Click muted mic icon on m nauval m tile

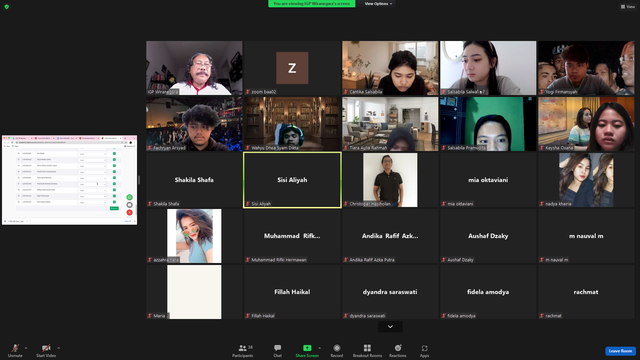(542, 260)
